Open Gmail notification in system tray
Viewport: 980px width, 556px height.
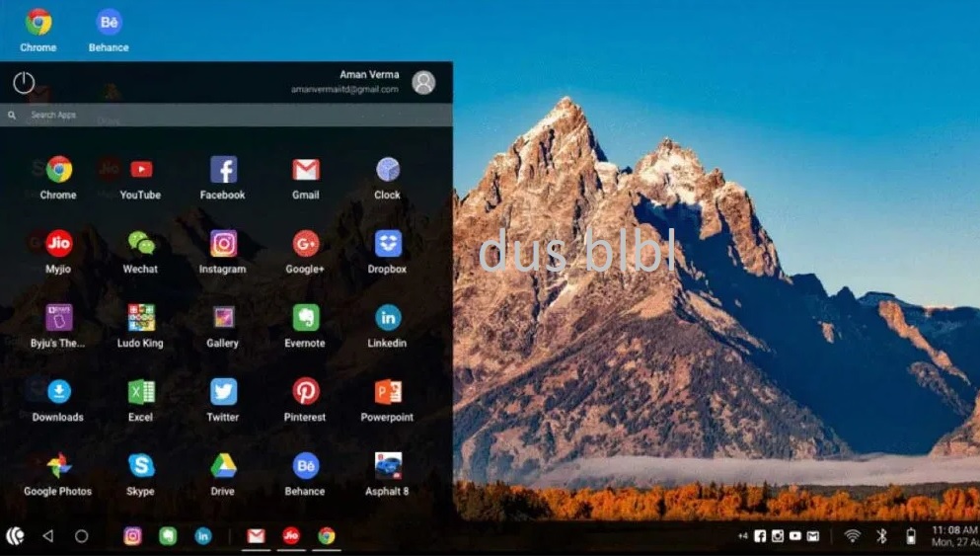coord(812,536)
